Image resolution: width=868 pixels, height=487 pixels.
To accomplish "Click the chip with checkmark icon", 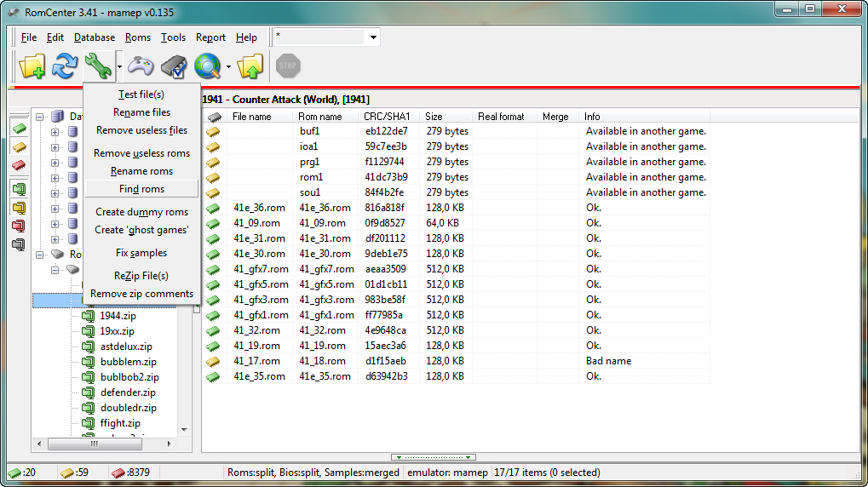I will (x=174, y=66).
